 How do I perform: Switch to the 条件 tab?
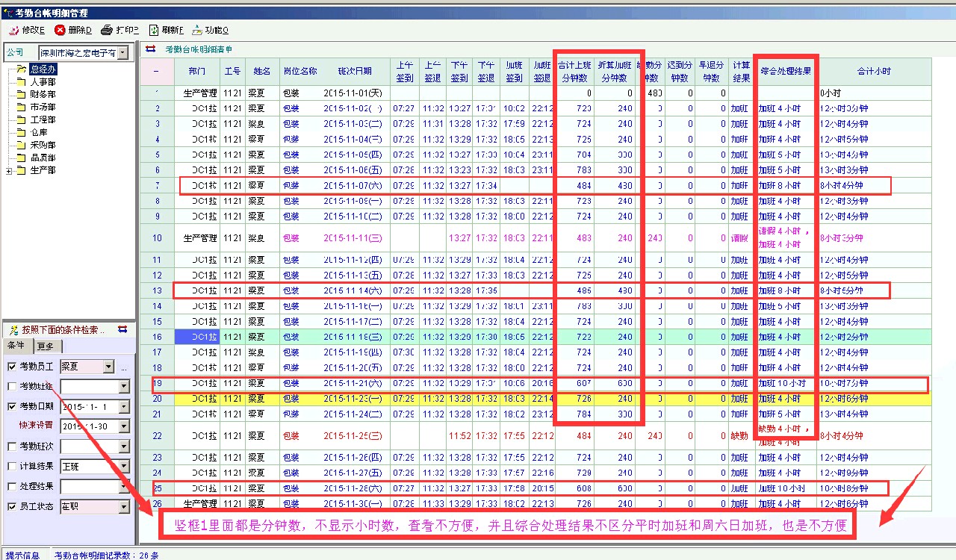coord(16,346)
